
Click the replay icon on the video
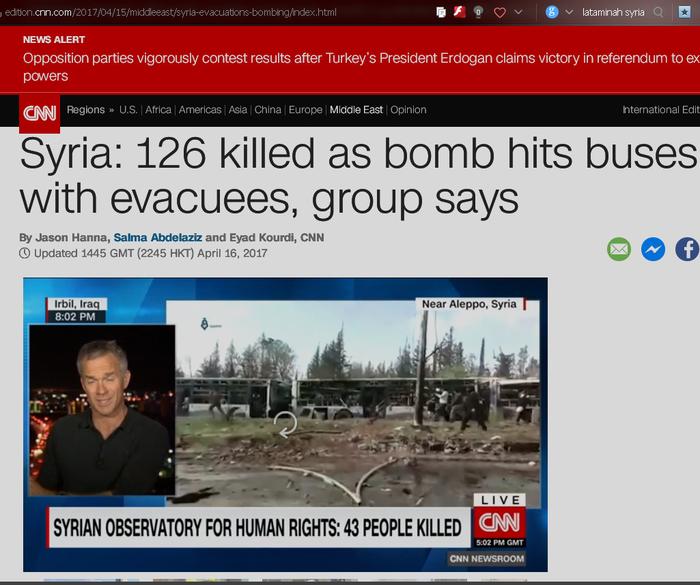(286, 425)
